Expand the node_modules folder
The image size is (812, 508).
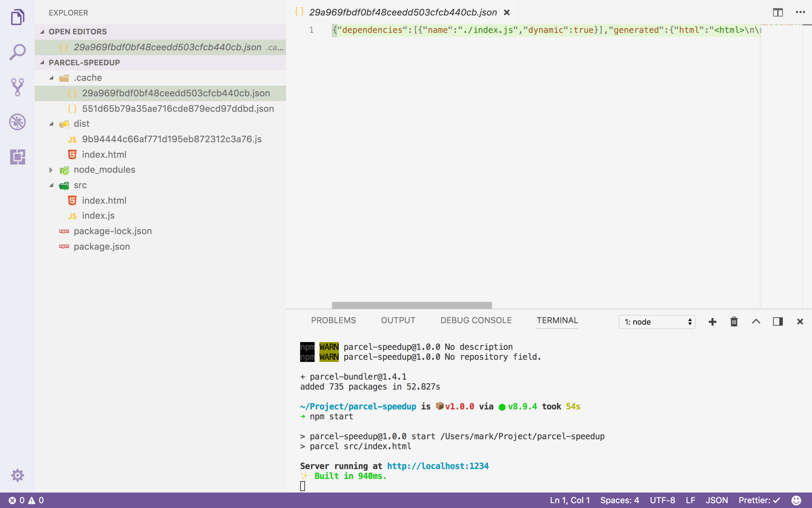tap(51, 170)
